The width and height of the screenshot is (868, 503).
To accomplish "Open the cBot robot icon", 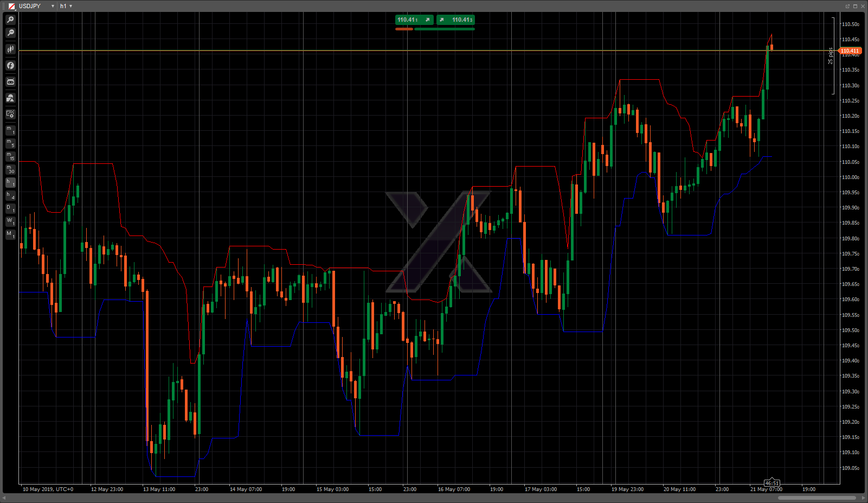I will point(10,81).
